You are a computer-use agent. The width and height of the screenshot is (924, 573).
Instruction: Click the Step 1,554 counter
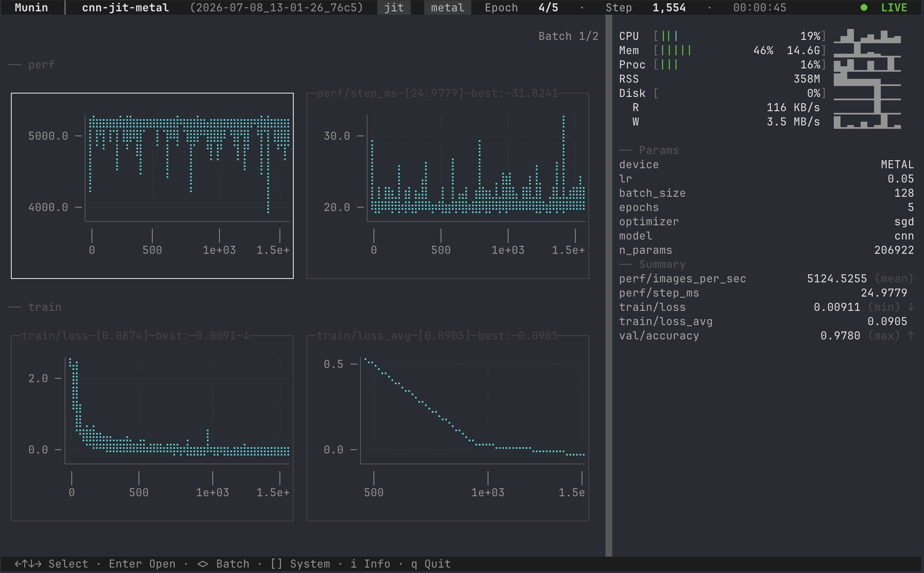[x=646, y=8]
